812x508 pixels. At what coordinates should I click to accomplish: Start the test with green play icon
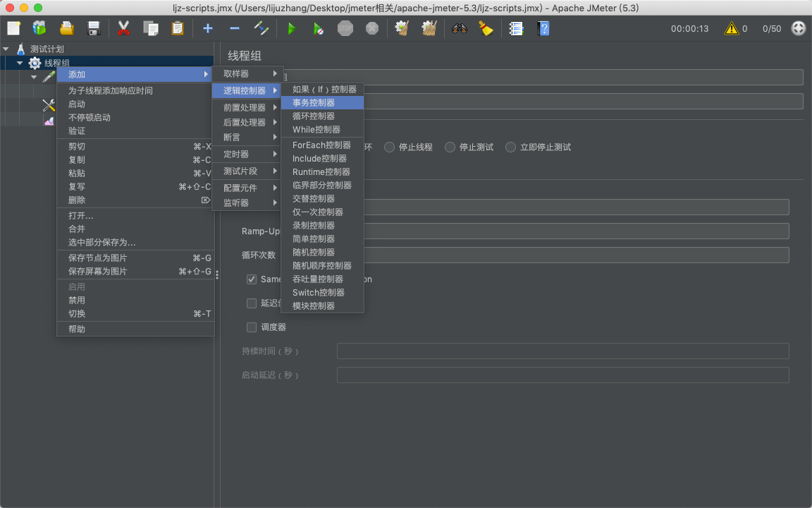tap(292, 28)
